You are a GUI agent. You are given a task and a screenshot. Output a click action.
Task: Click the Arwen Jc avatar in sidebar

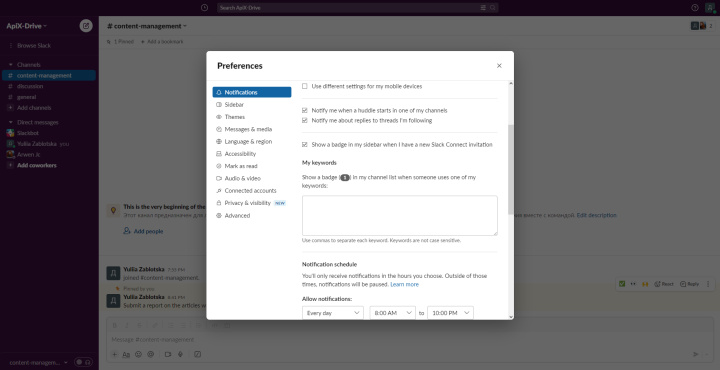11,154
